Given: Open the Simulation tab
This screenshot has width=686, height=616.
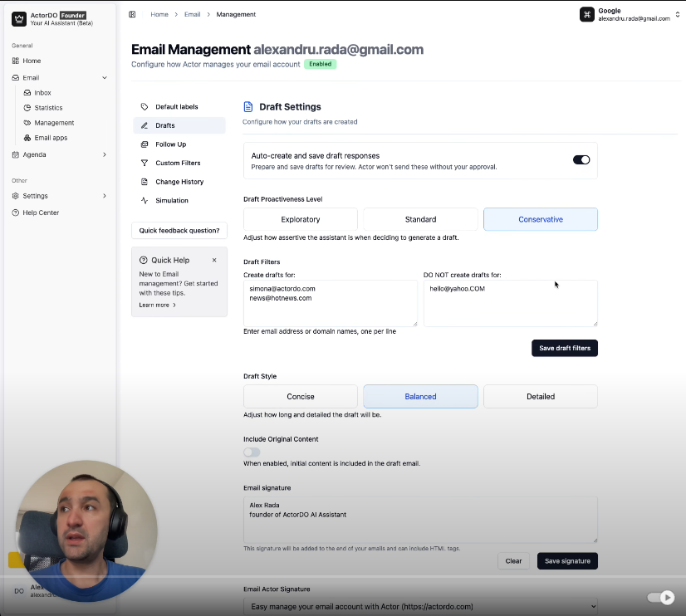Looking at the screenshot, I should (x=179, y=200).
